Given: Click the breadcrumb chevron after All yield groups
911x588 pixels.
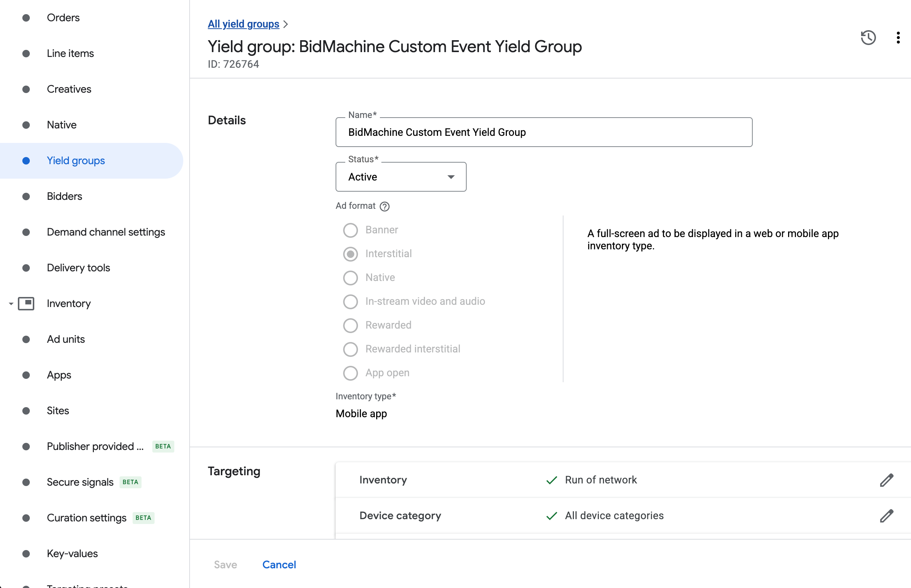Looking at the screenshot, I should pos(286,25).
